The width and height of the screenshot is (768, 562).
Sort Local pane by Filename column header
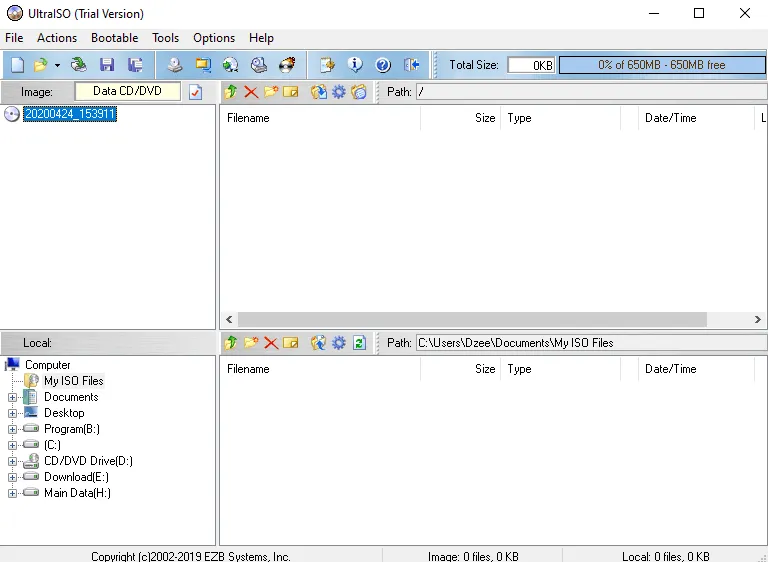tap(320, 368)
